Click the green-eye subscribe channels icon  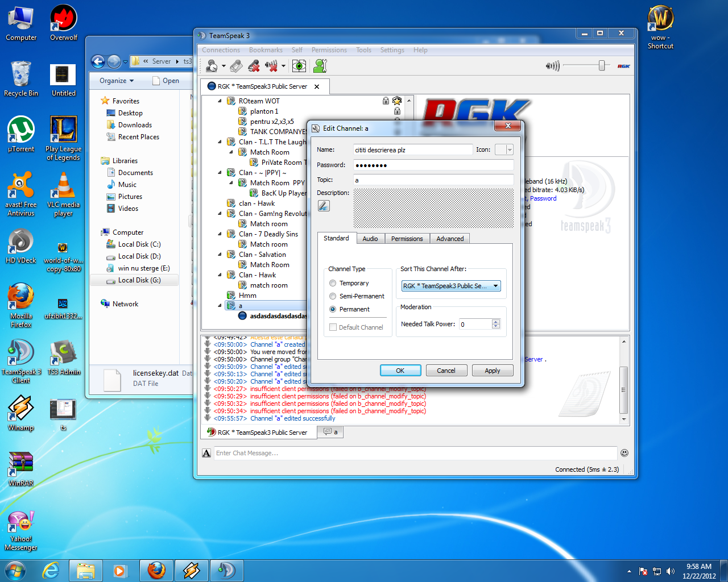coord(299,66)
